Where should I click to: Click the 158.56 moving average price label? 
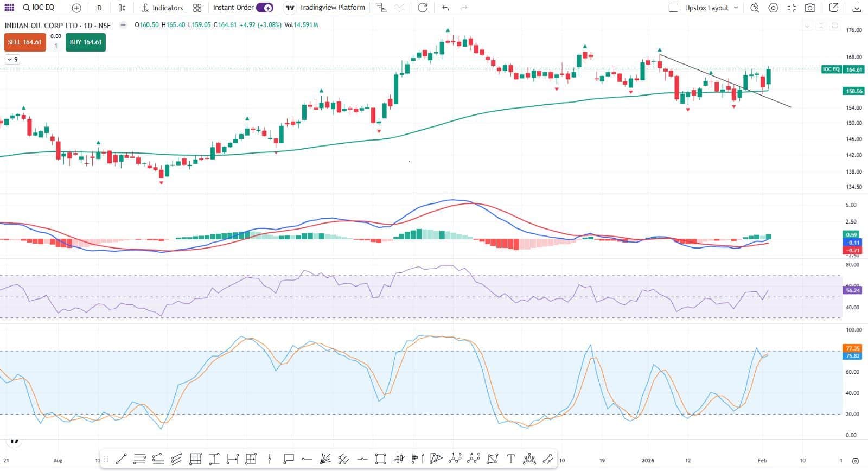click(853, 91)
